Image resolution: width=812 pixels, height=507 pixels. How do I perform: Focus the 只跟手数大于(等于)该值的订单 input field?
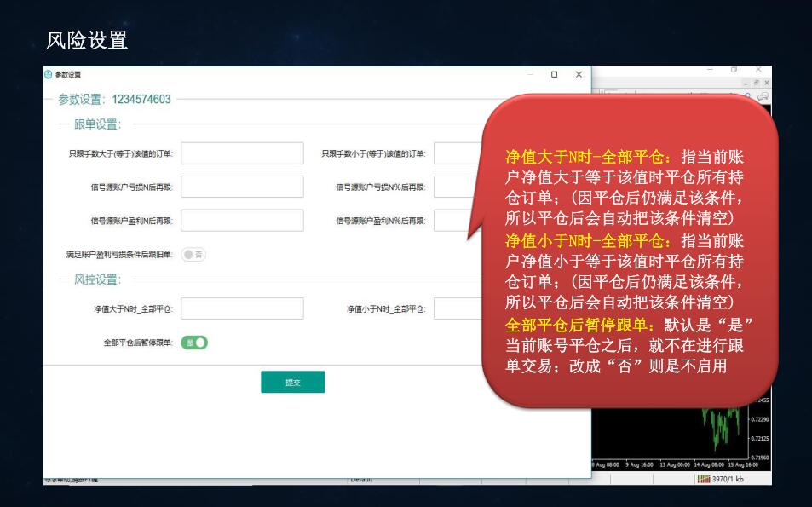pos(242,153)
